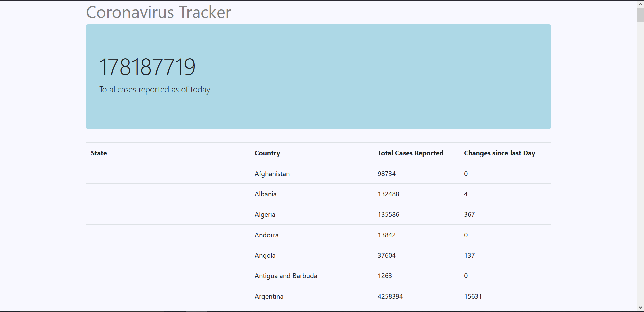Select Afghanistan's total cases 98734
This screenshot has width=644, height=312.
(387, 174)
